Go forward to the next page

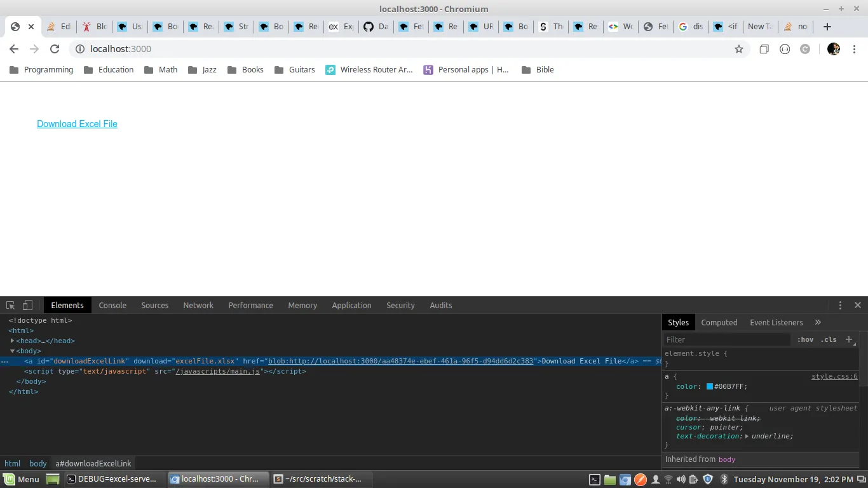click(34, 49)
